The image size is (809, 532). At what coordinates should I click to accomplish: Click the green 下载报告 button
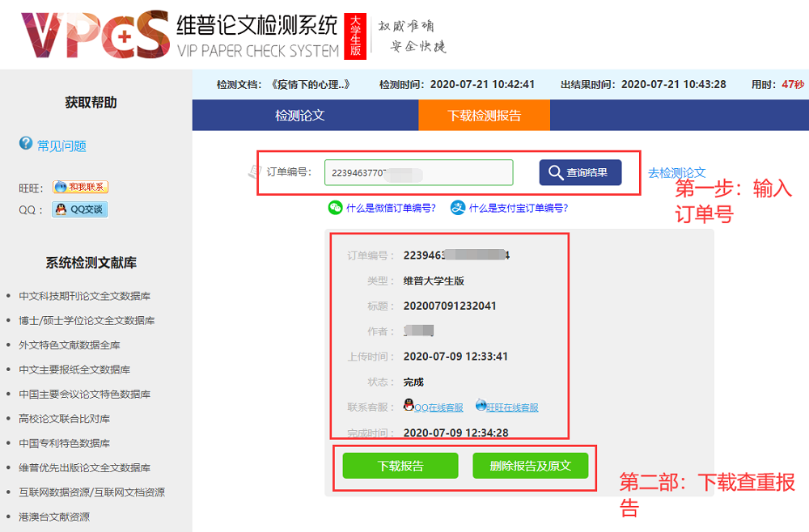(x=400, y=466)
